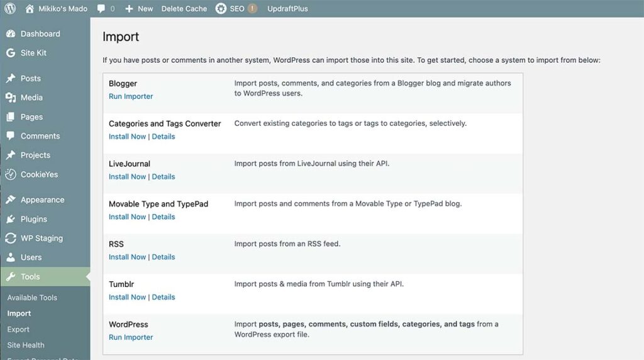Open Available Tools submenu item
Screen dimensions: 644x360
[32, 298]
